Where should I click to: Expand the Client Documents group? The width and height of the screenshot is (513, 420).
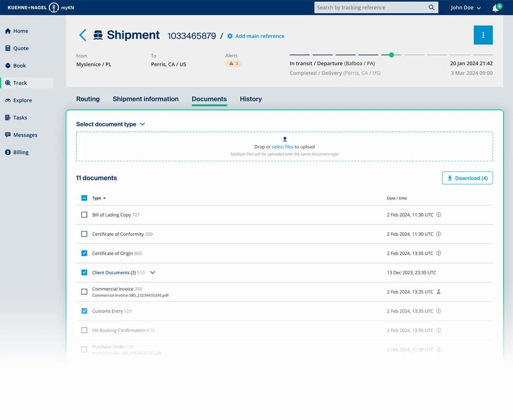(153, 272)
